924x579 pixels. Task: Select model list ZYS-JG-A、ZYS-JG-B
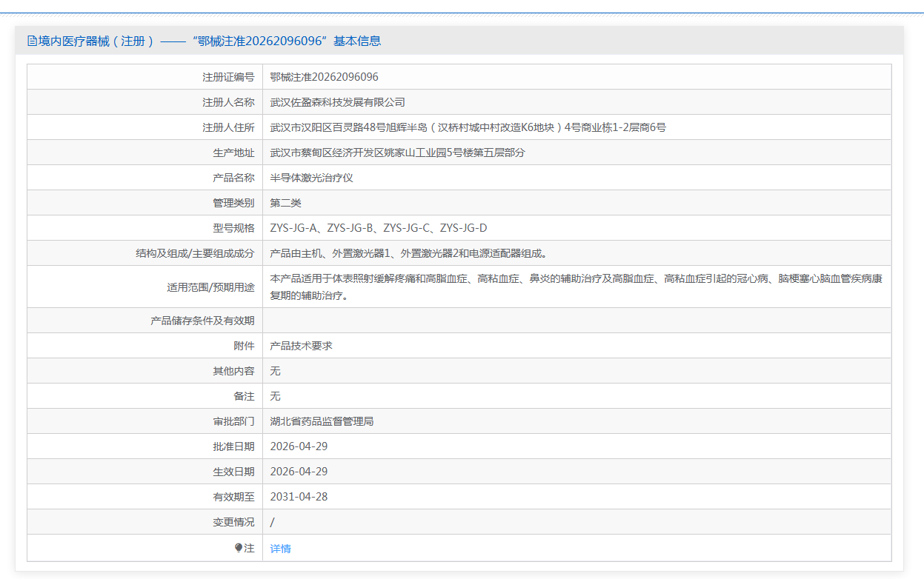pos(379,228)
